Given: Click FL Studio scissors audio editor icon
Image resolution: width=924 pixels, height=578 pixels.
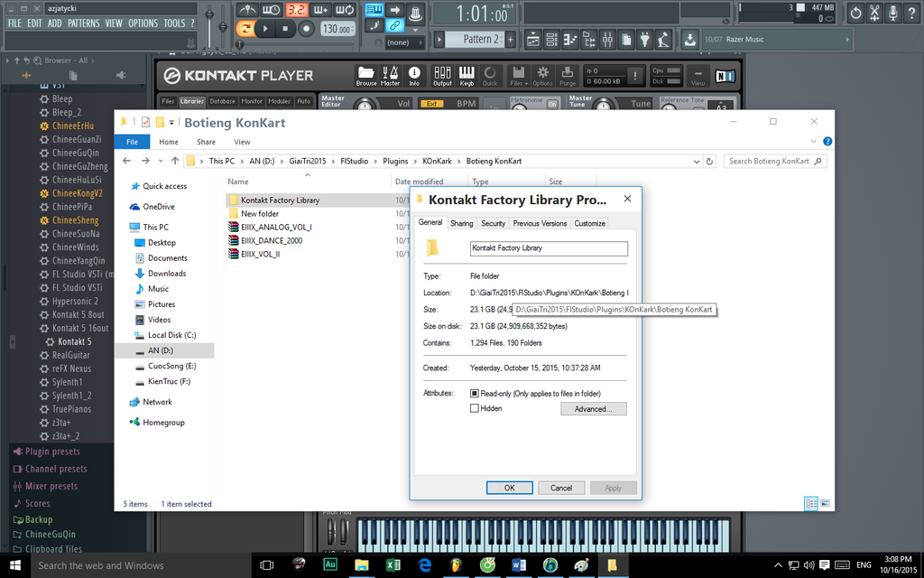Looking at the screenshot, I should click(x=874, y=13).
